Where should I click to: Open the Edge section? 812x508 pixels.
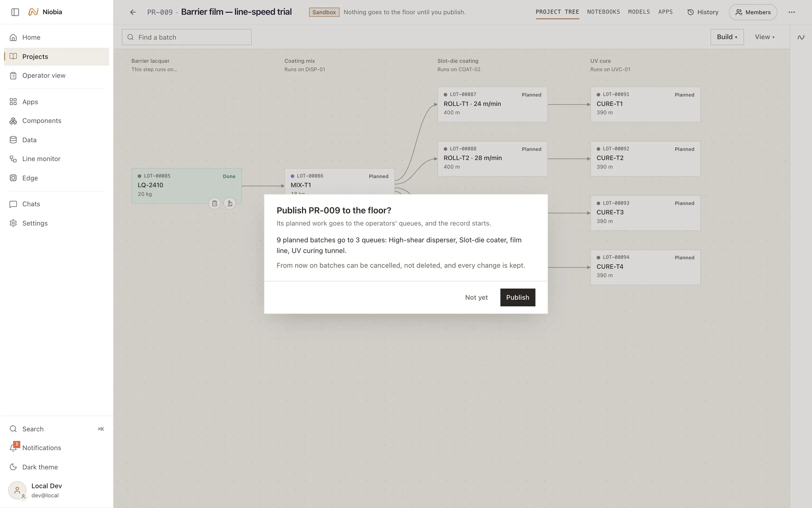point(57,178)
